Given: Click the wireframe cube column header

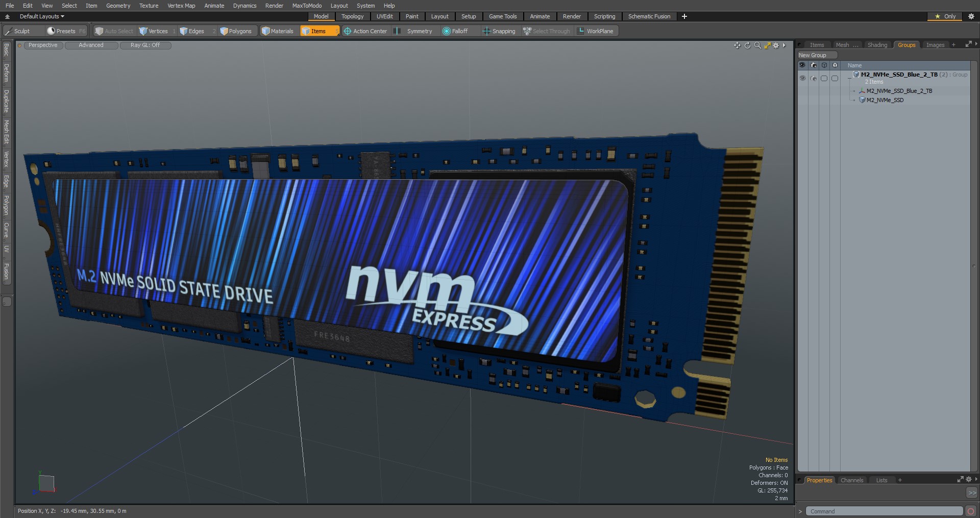Looking at the screenshot, I should point(824,65).
